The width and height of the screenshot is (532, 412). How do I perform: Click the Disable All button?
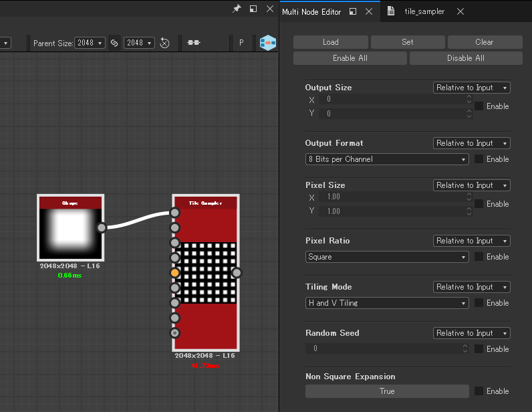[466, 58]
